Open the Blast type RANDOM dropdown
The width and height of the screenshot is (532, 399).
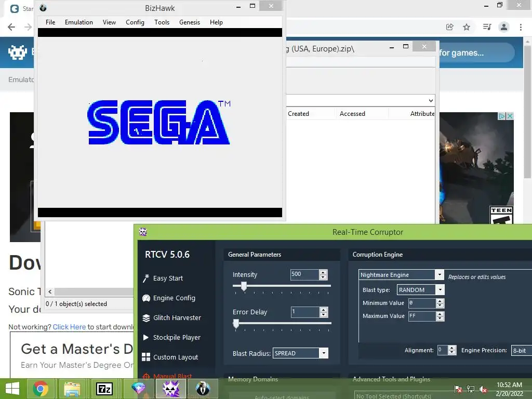[440, 290]
